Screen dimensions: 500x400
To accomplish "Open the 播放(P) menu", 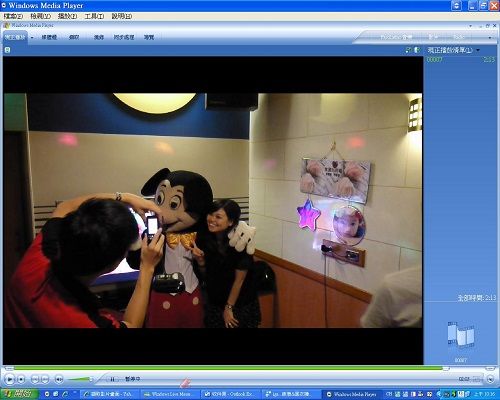I will coord(67,16).
